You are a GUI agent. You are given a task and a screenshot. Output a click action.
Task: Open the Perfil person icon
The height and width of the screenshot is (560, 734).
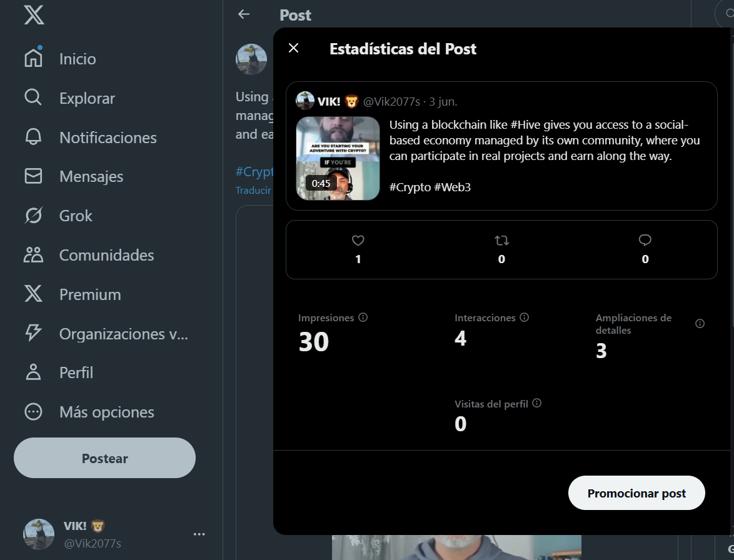[33, 372]
